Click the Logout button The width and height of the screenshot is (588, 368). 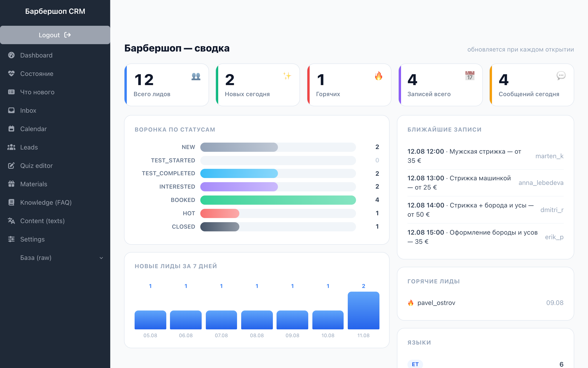coord(55,35)
